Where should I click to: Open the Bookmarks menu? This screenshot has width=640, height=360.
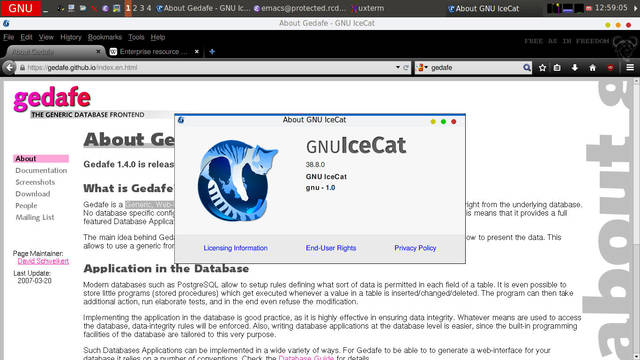(x=104, y=37)
